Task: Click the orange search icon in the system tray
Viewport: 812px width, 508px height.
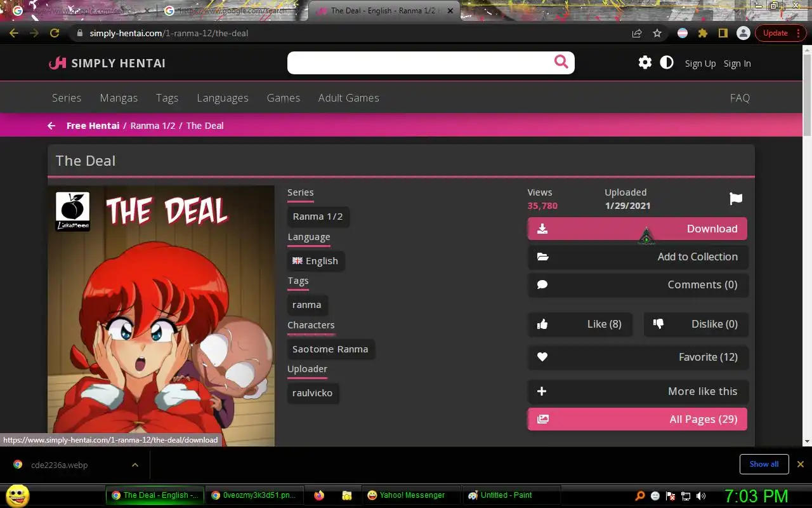Action: click(640, 496)
